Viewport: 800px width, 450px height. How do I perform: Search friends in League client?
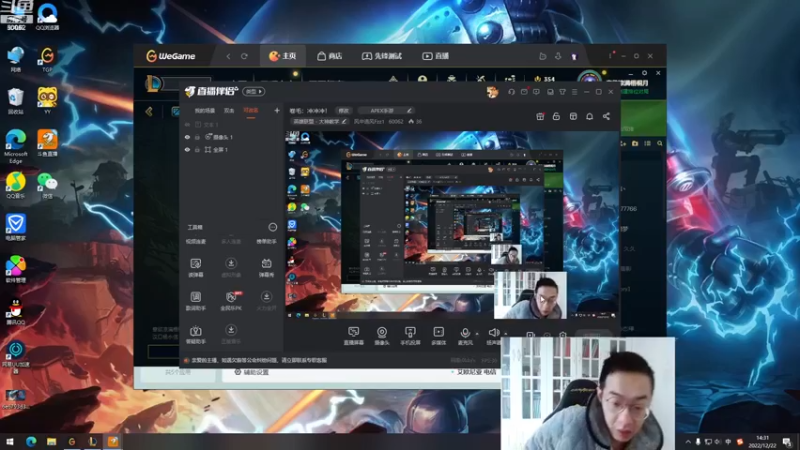coord(660,144)
